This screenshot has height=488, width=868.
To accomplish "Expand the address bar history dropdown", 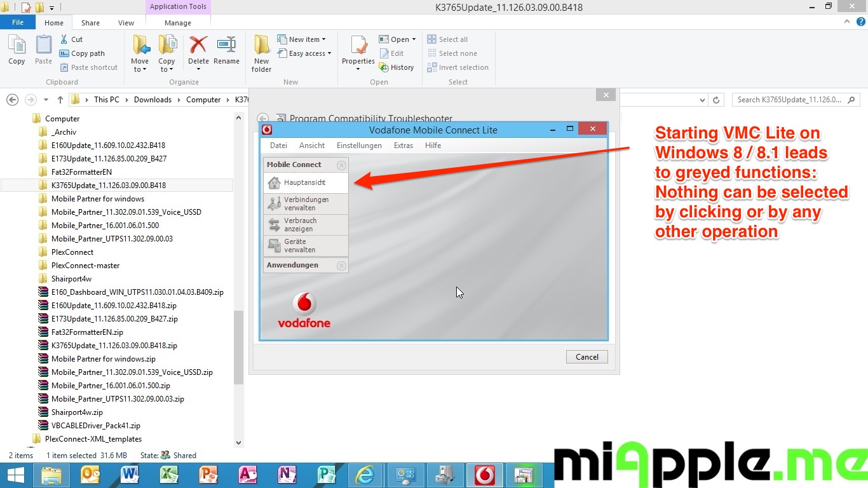I will point(702,100).
